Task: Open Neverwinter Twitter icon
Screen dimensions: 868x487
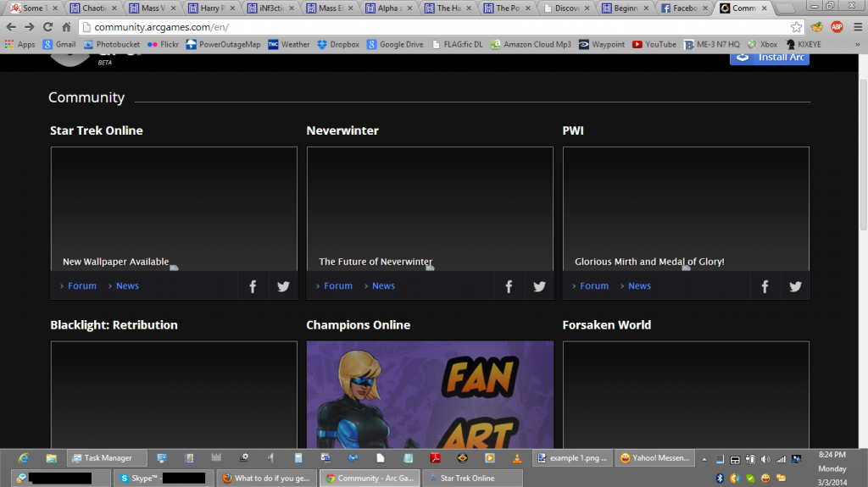Action: (x=539, y=286)
